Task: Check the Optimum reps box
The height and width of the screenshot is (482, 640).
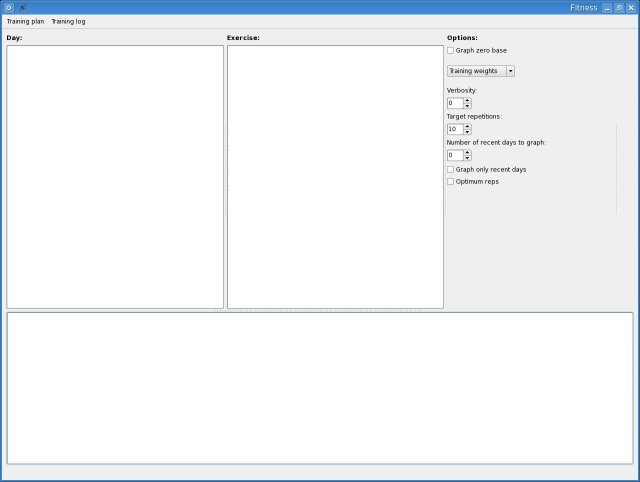Action: click(451, 181)
